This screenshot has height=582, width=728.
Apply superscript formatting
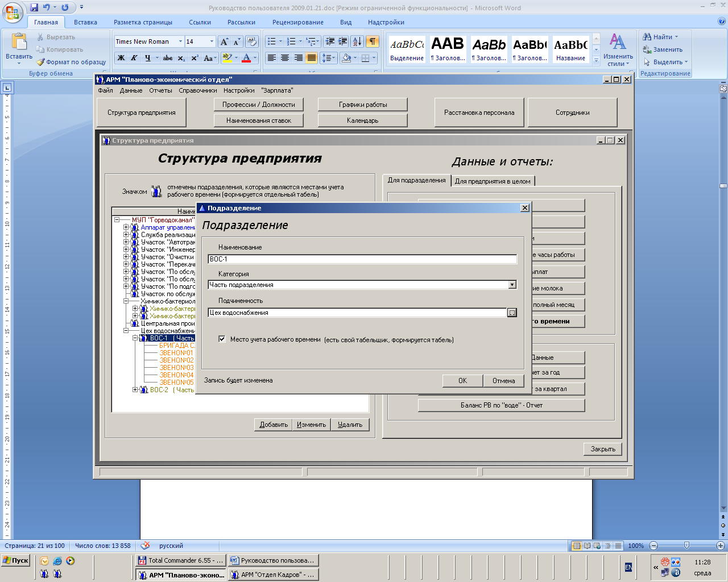[x=194, y=58]
